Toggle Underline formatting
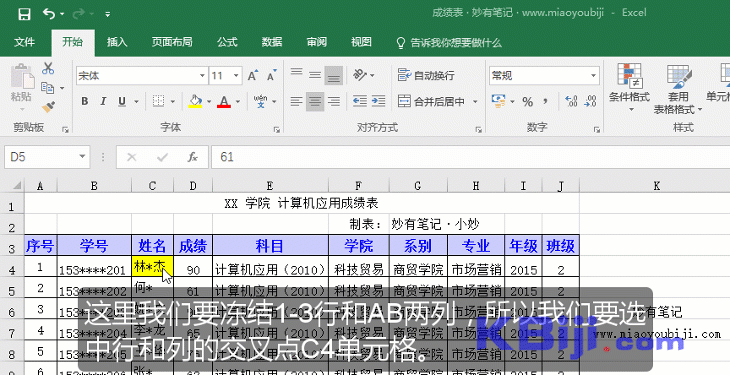 pos(122,101)
